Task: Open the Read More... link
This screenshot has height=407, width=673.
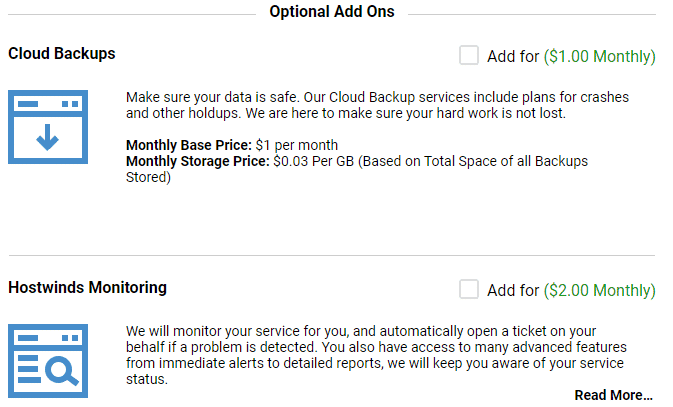Action: pyautogui.click(x=613, y=395)
